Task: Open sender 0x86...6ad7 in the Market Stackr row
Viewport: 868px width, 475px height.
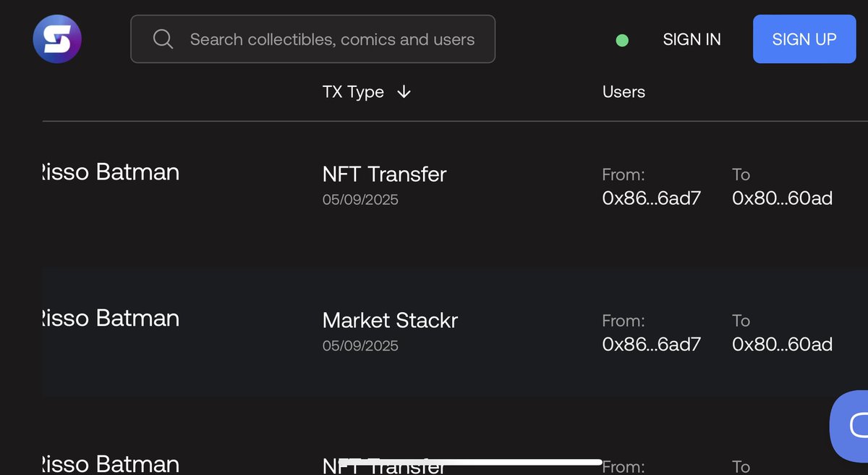Action: click(652, 345)
